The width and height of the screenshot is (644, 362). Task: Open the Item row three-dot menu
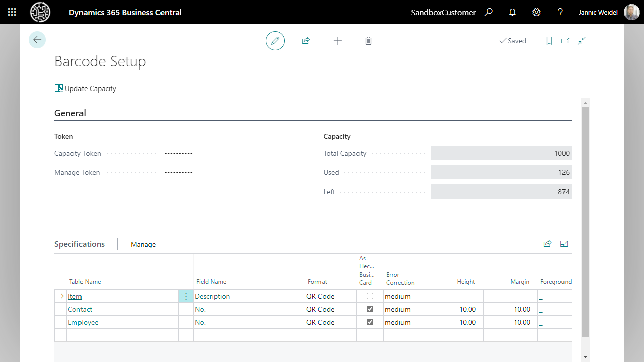click(186, 297)
